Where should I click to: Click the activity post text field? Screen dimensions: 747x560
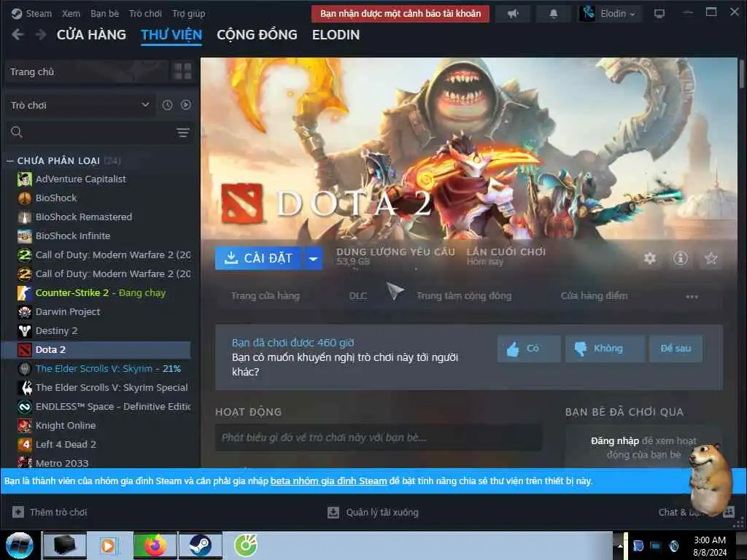tap(379, 437)
